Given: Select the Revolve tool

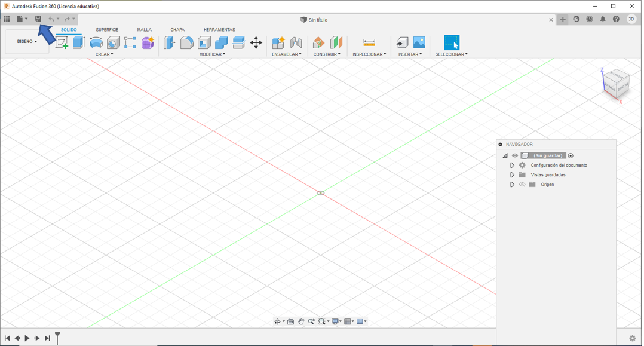Looking at the screenshot, I should (x=96, y=42).
